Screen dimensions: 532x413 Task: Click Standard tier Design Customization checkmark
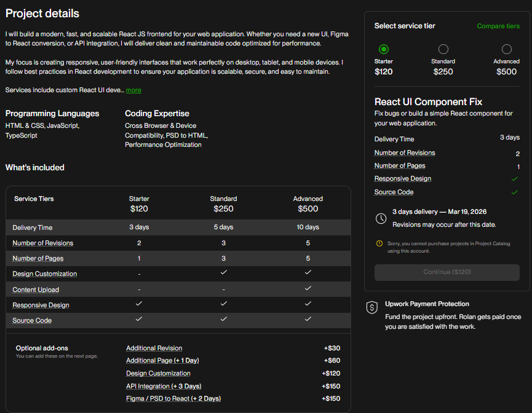(x=223, y=272)
